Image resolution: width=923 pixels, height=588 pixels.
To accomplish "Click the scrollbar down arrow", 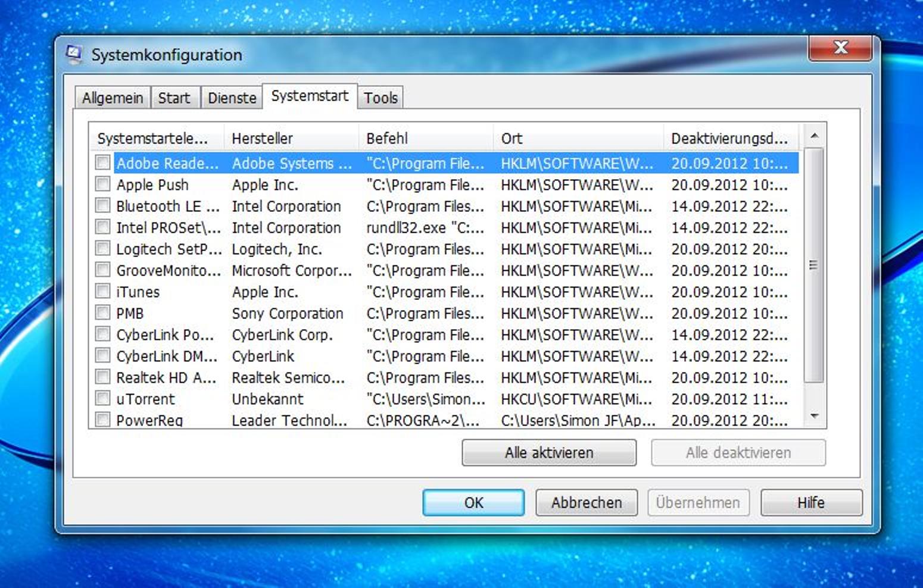I will click(814, 416).
